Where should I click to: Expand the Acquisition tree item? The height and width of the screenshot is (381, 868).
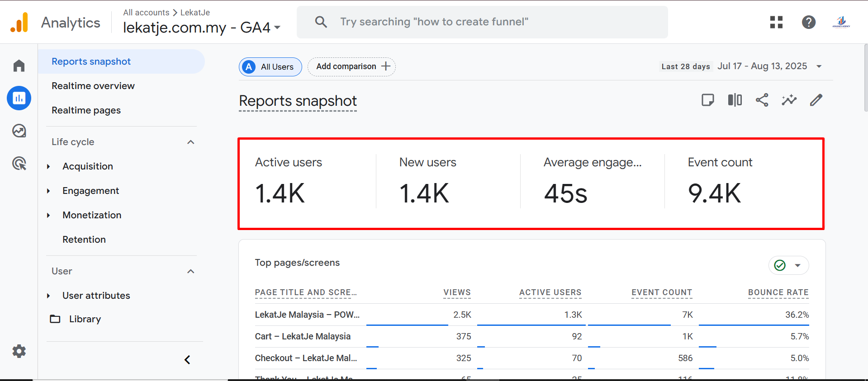tap(48, 166)
